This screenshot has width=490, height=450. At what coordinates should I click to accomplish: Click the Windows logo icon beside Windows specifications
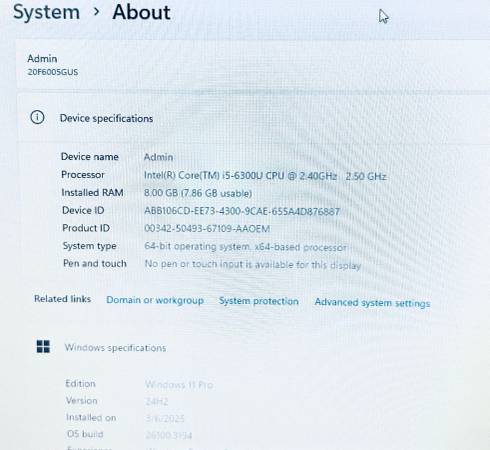tap(43, 347)
